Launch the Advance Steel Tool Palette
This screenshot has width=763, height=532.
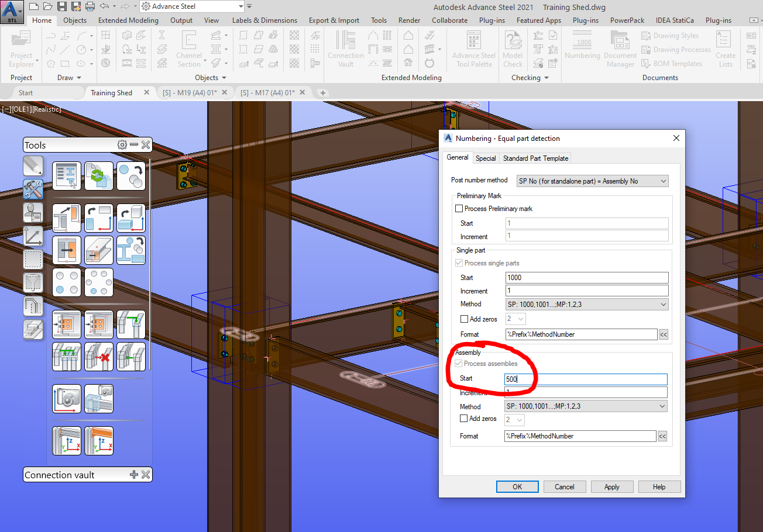473,49
